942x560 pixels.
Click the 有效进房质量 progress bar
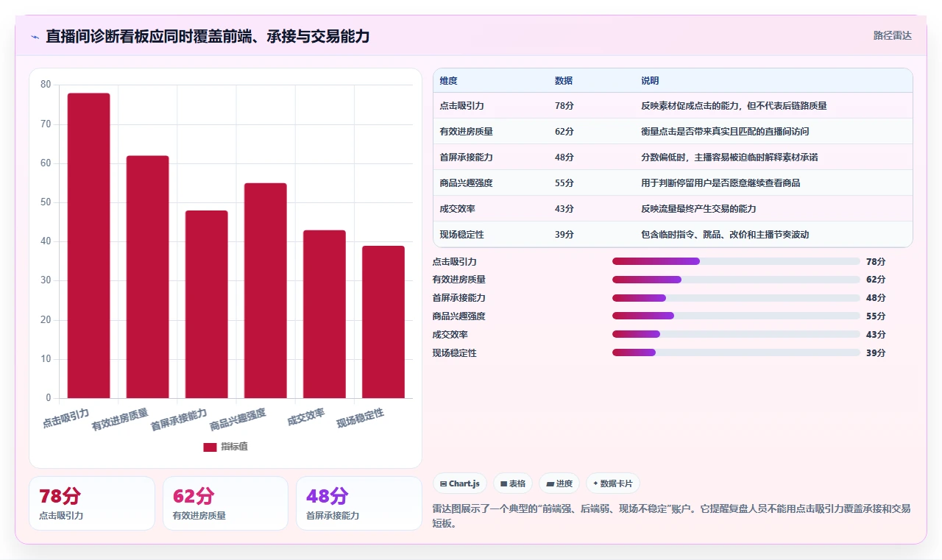(736, 280)
